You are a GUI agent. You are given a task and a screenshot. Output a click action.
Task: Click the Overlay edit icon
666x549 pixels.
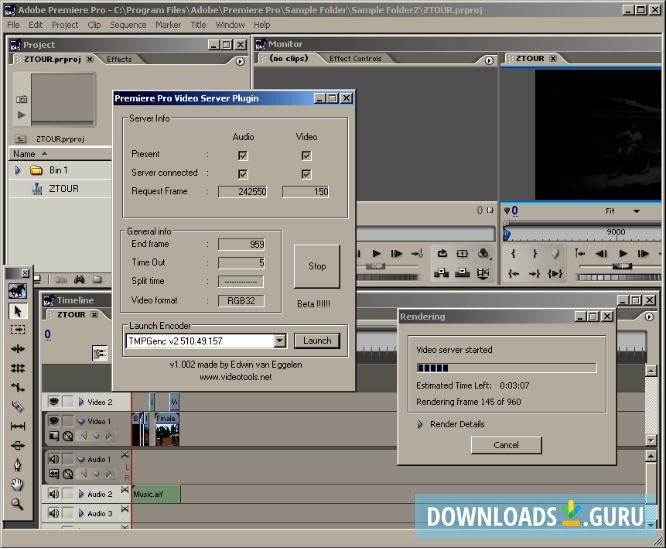[462, 273]
